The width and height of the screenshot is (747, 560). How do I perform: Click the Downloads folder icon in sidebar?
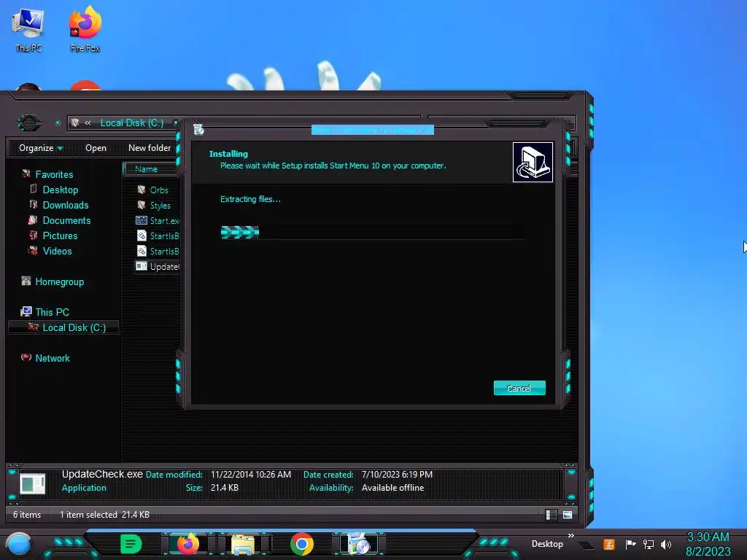(x=34, y=204)
